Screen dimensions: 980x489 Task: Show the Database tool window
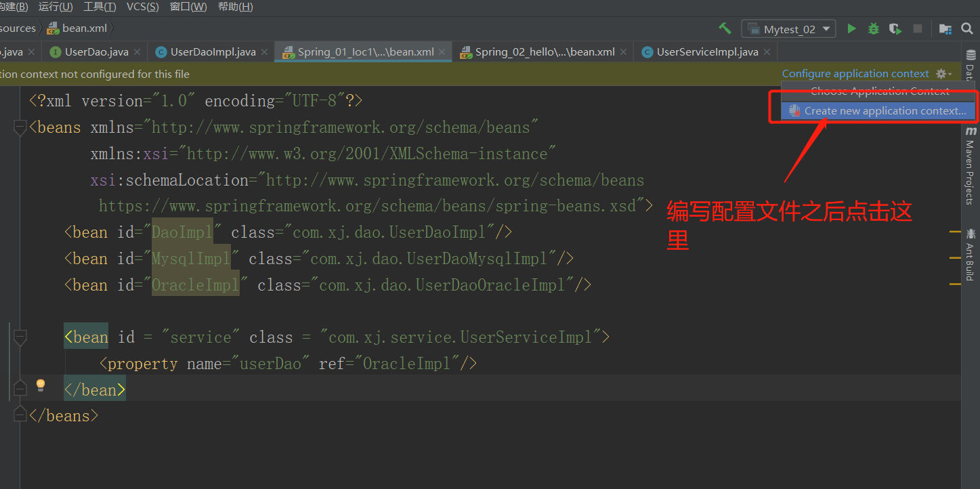(x=971, y=64)
